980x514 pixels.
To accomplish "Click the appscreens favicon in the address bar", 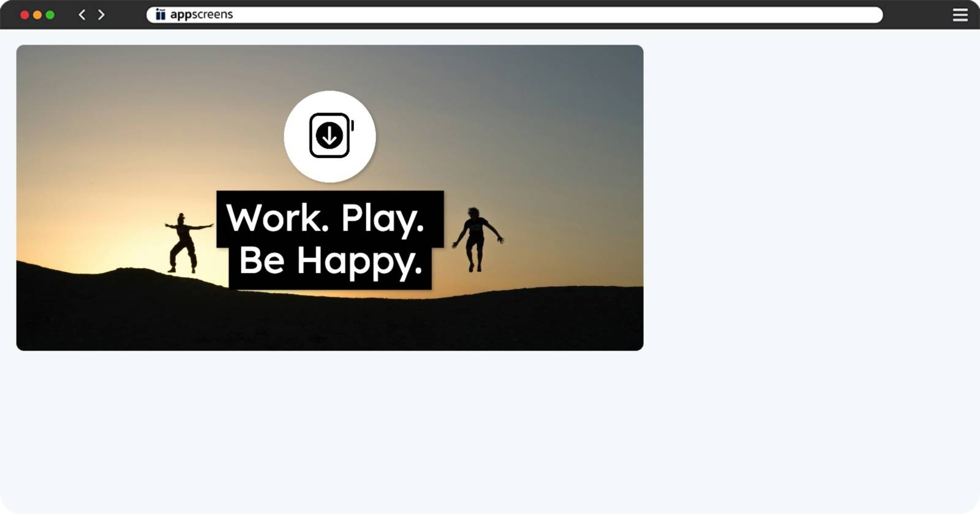I will [x=160, y=15].
